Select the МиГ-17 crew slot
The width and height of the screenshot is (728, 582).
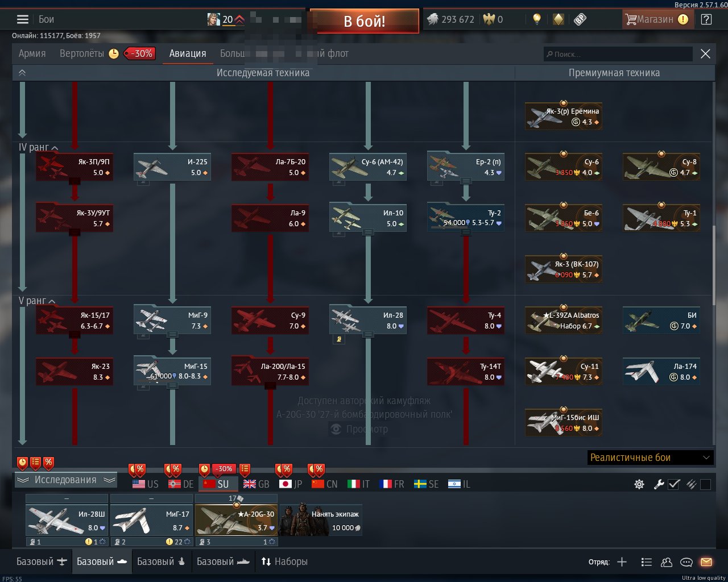pos(151,520)
